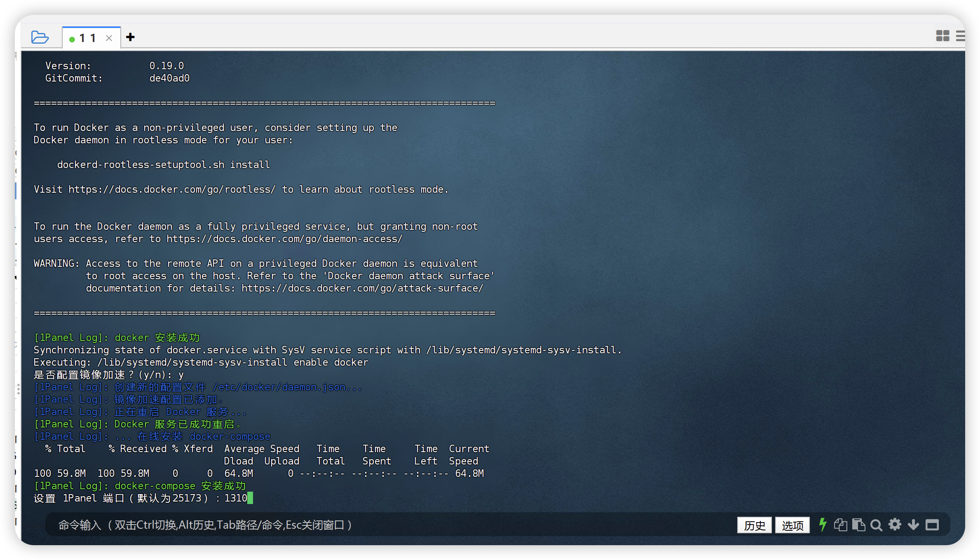Click the https://docs.docker.com/go/attack-surface/ URL
Screen dimensions: 980x560
point(362,288)
